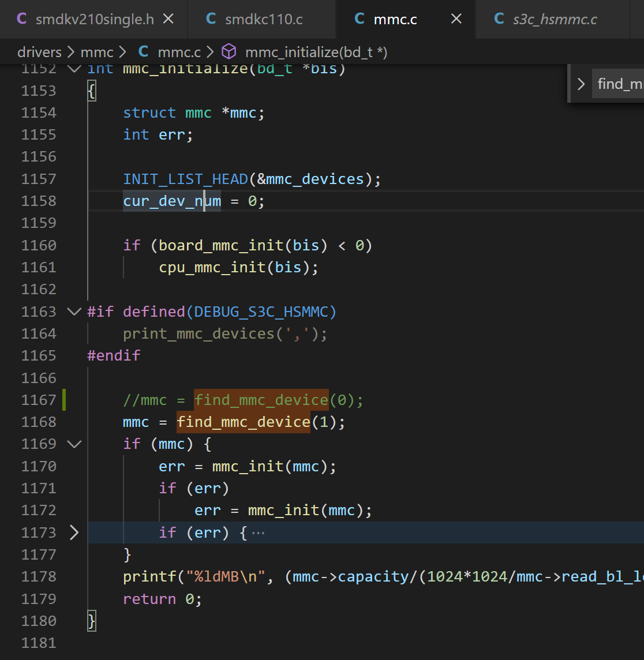Click the folded code ellipsis on line 1173

tap(258, 532)
